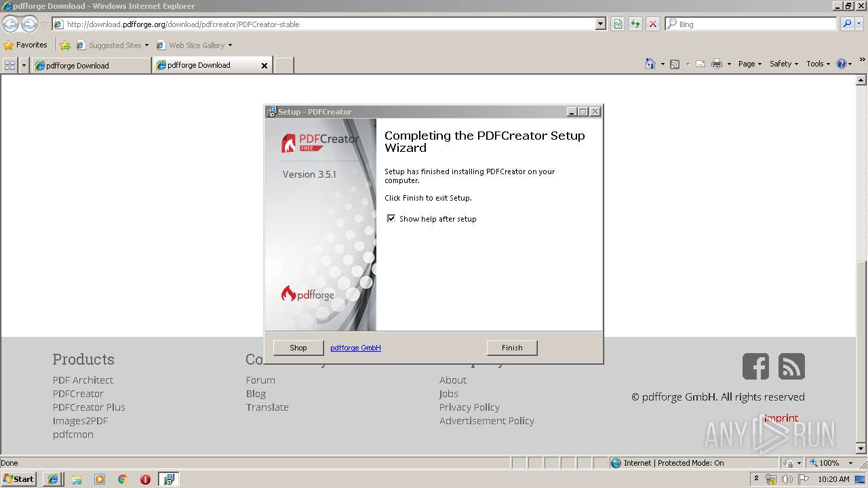Select the PDFCreator setup taskbar item
Viewport: 868px width, 488px height.
coord(168,479)
